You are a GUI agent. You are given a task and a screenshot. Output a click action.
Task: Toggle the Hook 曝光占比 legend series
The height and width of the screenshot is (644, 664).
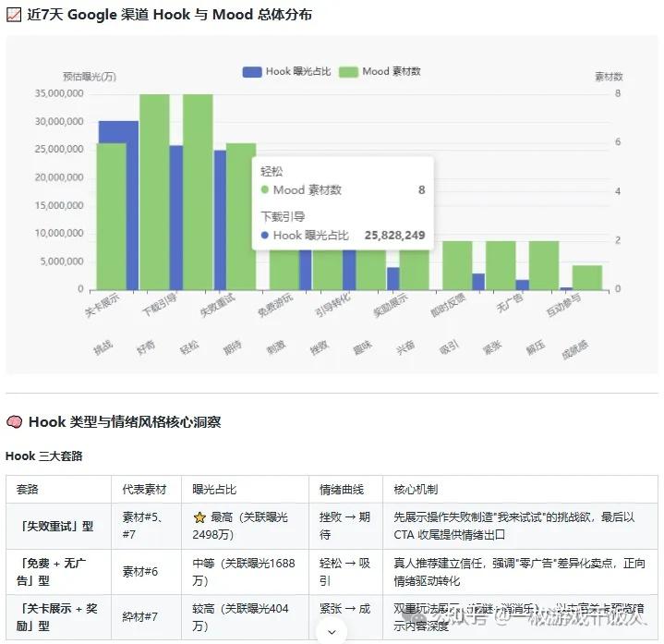[x=286, y=71]
